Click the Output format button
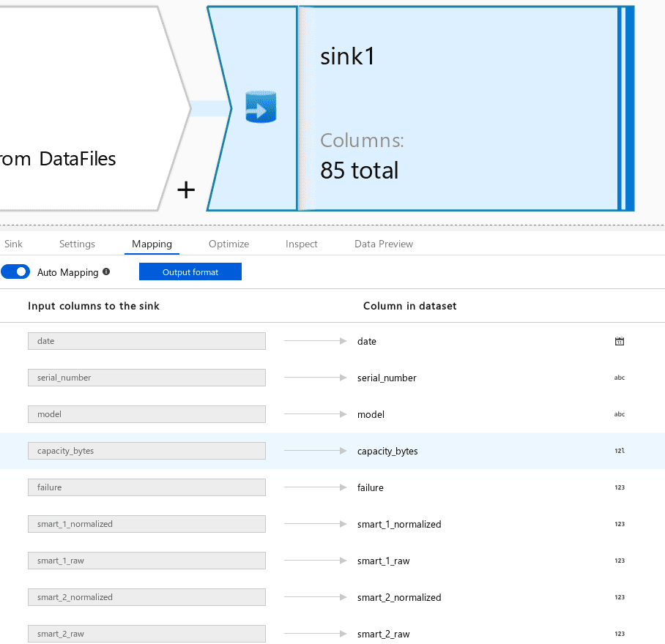 pos(190,272)
